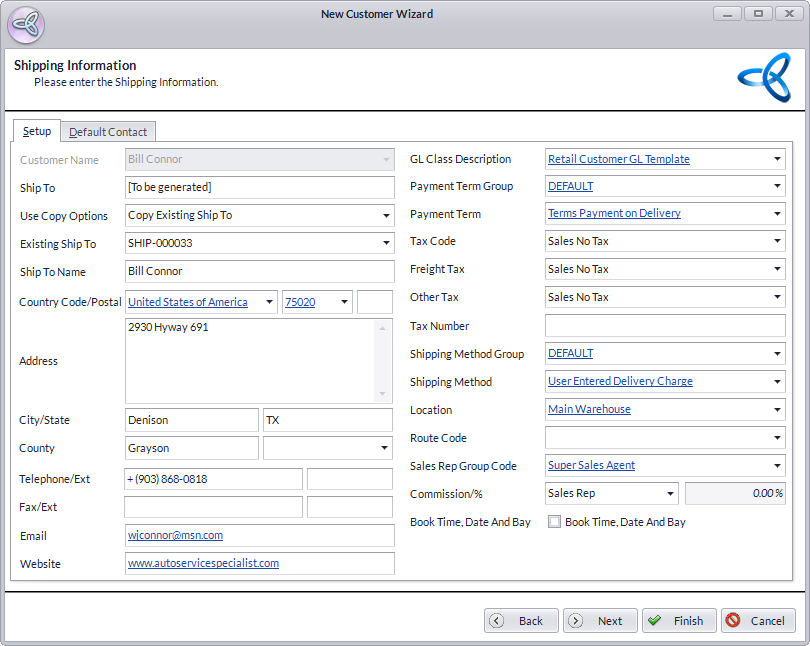Cancel the New Customer Wizard
The height and width of the screenshot is (646, 810).
point(757,621)
